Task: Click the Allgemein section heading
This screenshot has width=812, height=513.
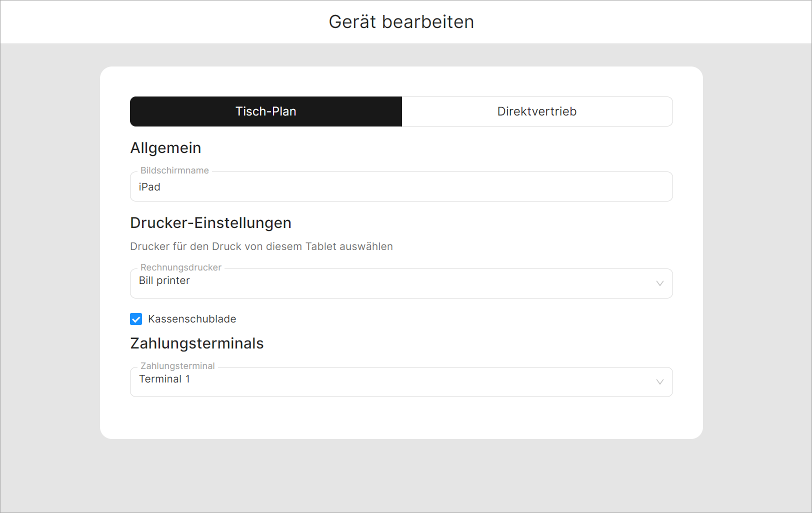Action: (165, 148)
